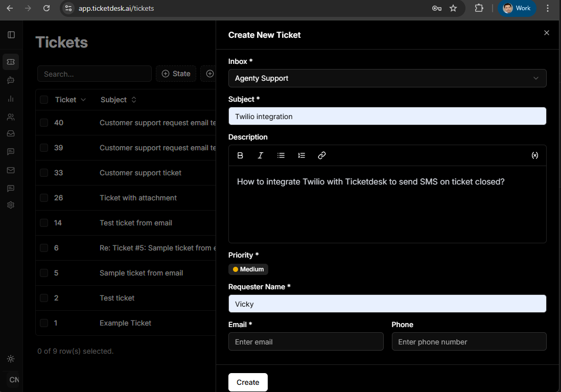Open ticket 2 Test ticket
The width and height of the screenshot is (561, 392).
coord(117,298)
